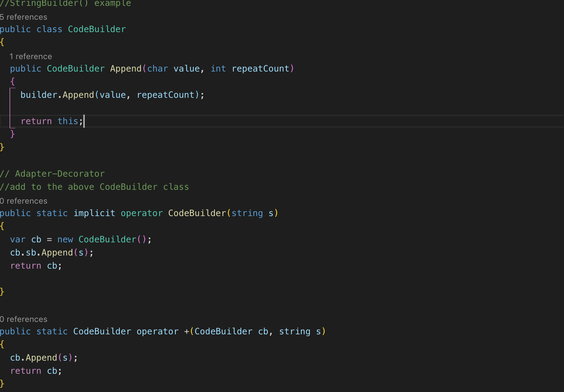The image size is (564, 392).
Task: Click builder in the "builder.Append(value, repeatCount);" line
Action: [x=39, y=95]
